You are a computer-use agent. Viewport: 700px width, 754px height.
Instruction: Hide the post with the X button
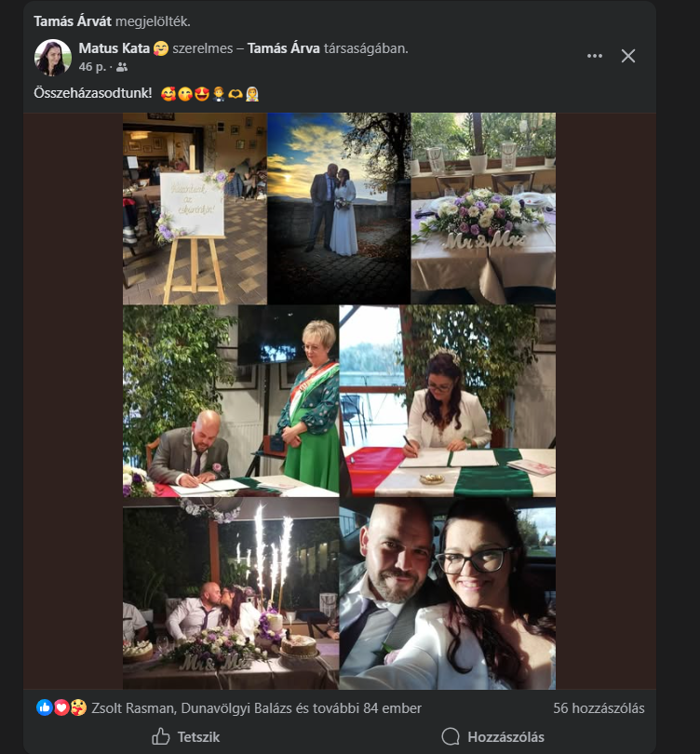[x=628, y=56]
